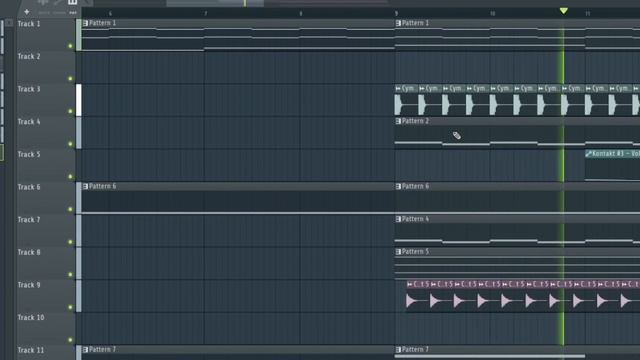This screenshot has width=640, height=360.
Task: Jump to bar 7 on the timeline ruler
Action: click(205, 14)
